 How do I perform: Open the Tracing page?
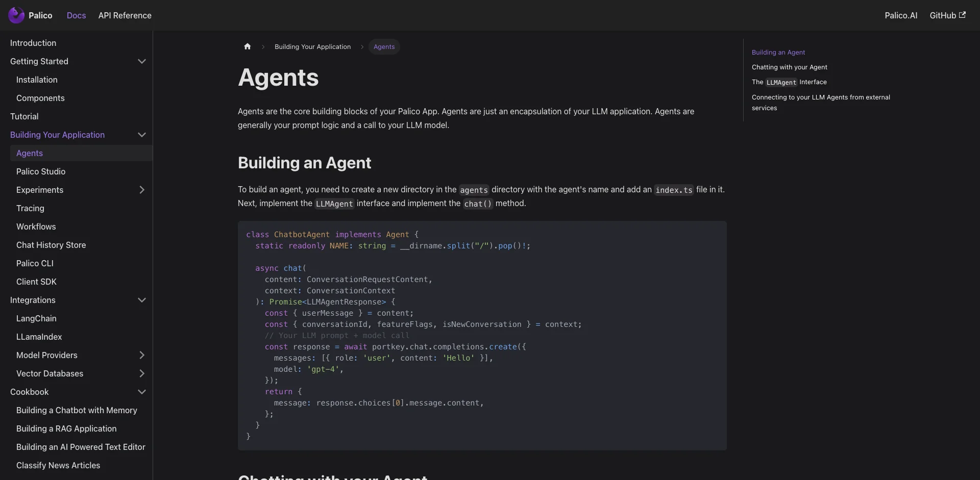[30, 208]
